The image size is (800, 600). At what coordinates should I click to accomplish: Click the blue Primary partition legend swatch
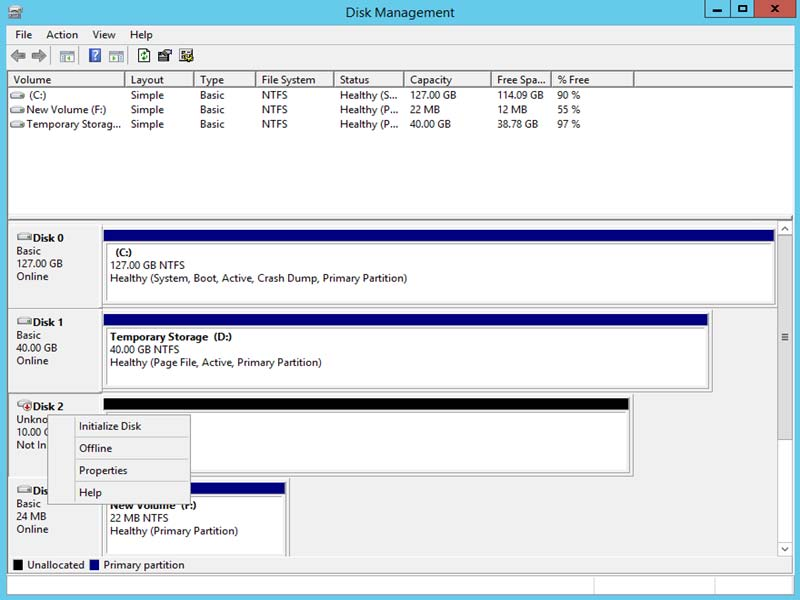(x=95, y=565)
